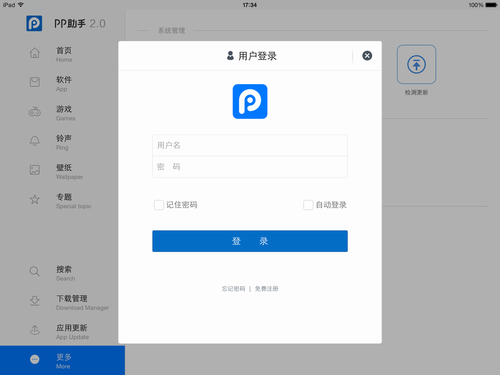Open 铃声 Ring menu item
The height and width of the screenshot is (375, 500).
(x=64, y=142)
